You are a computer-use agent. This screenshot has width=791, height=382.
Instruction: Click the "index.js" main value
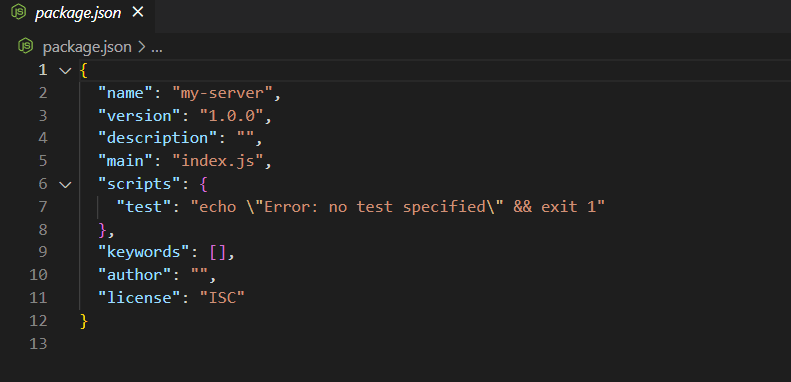218,161
